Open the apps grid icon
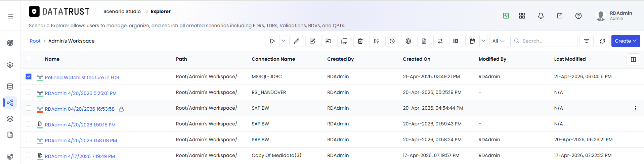Screen dimensions: 644x164 522,16
